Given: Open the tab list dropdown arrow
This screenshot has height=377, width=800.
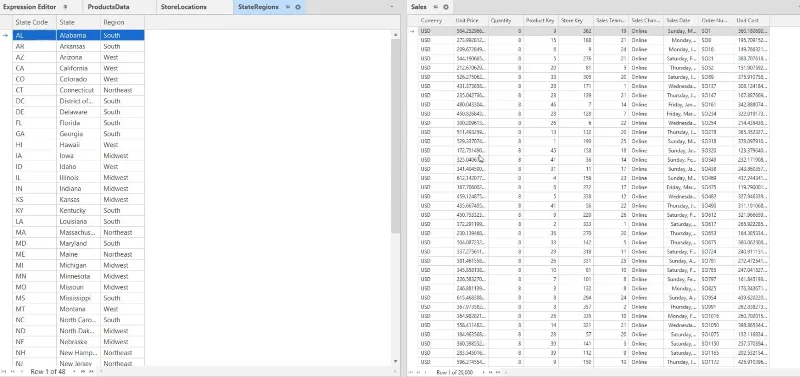Looking at the screenshot, I should tap(391, 7).
